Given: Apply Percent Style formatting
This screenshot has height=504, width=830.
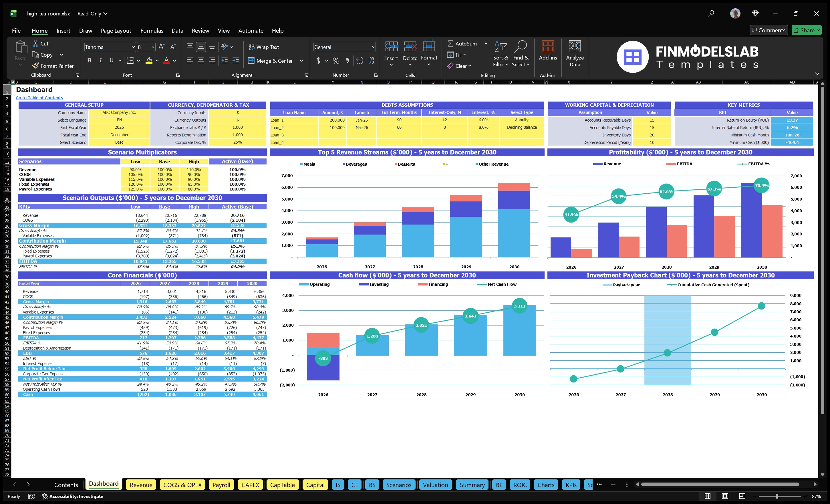Looking at the screenshot, I should (x=336, y=61).
